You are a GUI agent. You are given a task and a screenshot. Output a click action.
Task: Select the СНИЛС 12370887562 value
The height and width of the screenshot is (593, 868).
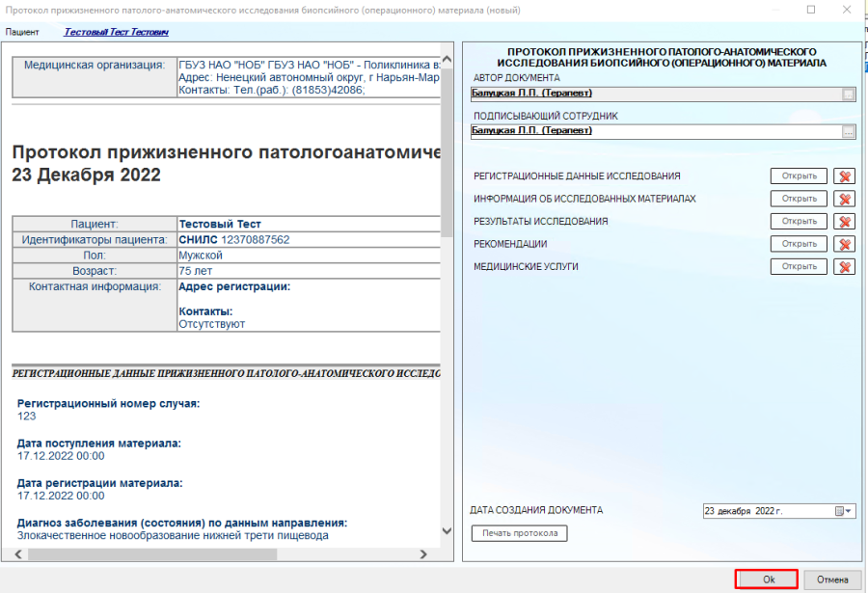coord(234,240)
